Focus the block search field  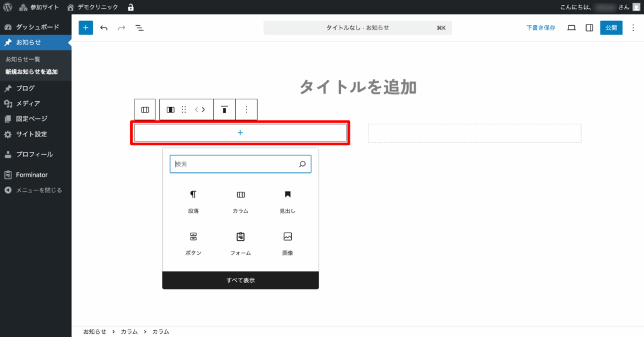[x=234, y=164]
